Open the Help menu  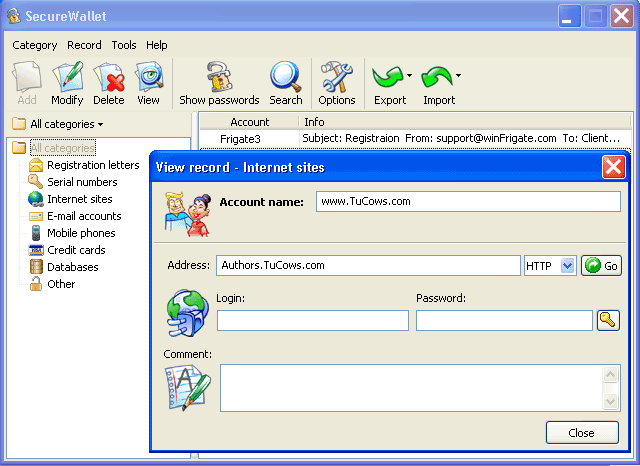(x=157, y=45)
